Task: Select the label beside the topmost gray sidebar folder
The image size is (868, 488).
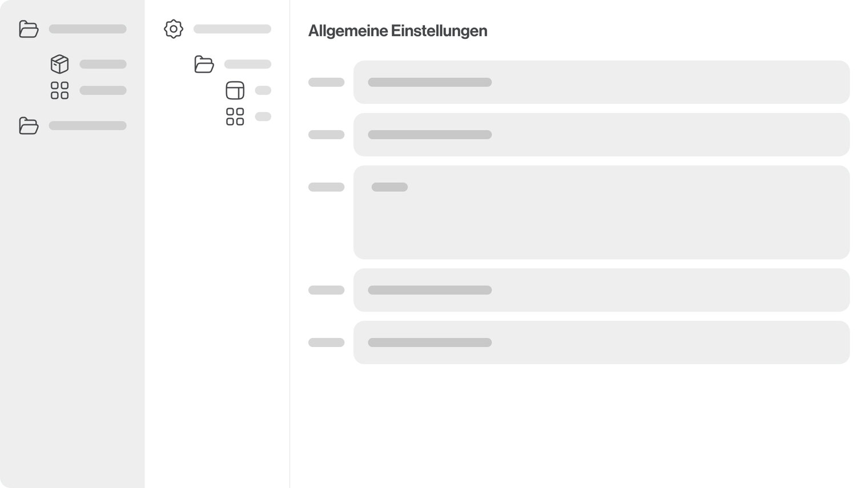Action: point(87,29)
